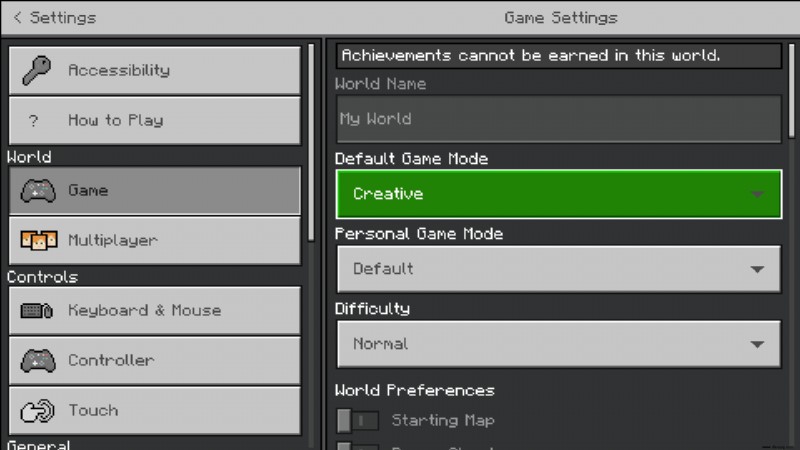
Task: Select the Multiplayer settings tab
Action: (x=155, y=240)
